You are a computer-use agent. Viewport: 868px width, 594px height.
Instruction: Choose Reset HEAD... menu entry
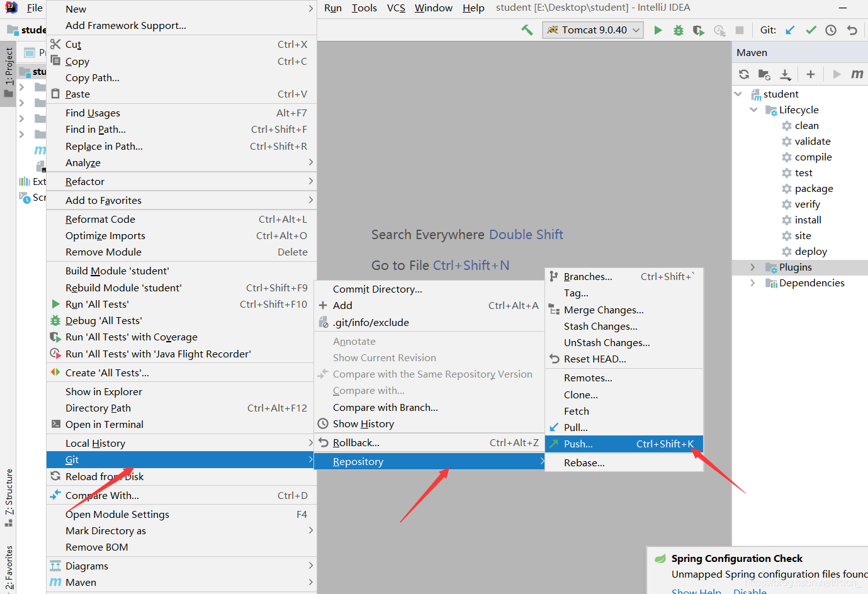(624, 359)
